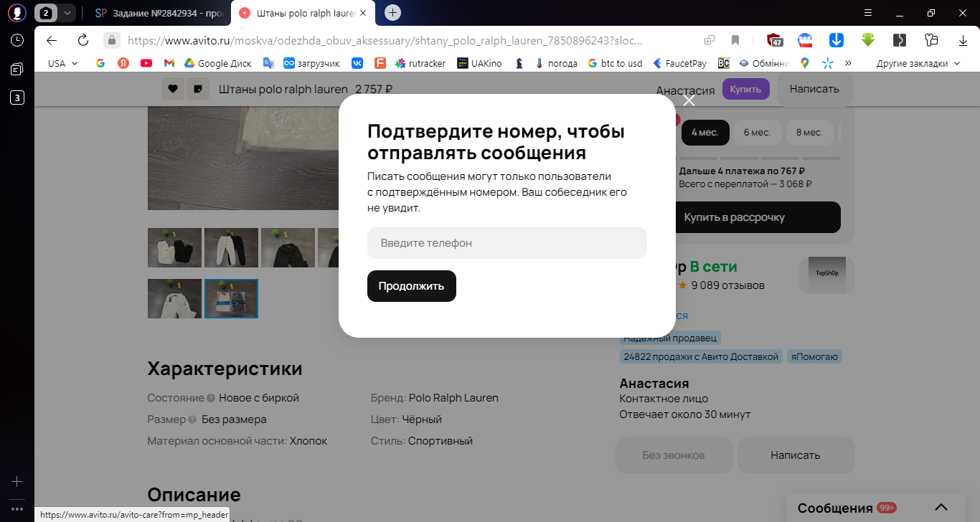Click the яПомогаю badge
The height and width of the screenshot is (522, 980).
(x=814, y=356)
